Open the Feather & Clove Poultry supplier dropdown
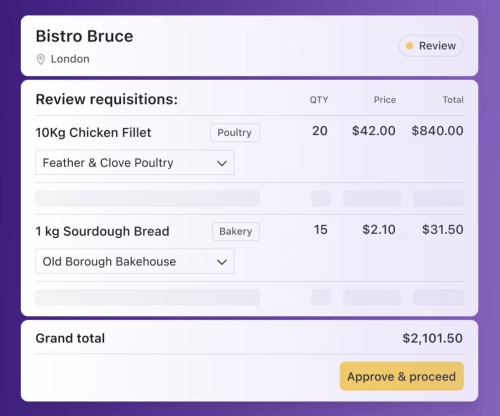Viewport: 500px width, 416px height. tap(135, 163)
